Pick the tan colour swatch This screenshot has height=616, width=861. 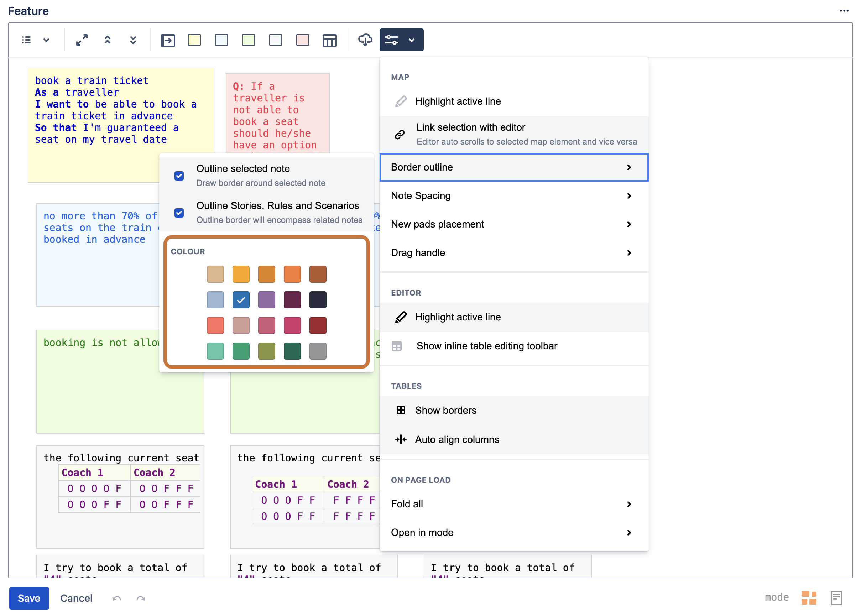click(215, 274)
